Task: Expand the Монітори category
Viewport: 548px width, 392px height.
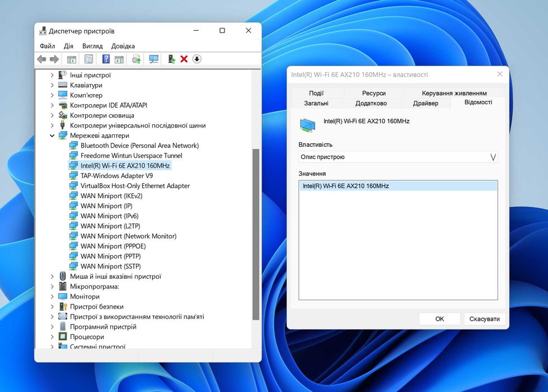Action: tap(52, 297)
